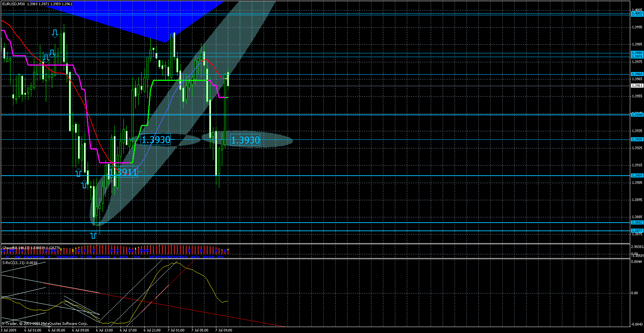Click the 1.3968 blue price tag
This screenshot has height=333, width=644.
tap(637, 74)
